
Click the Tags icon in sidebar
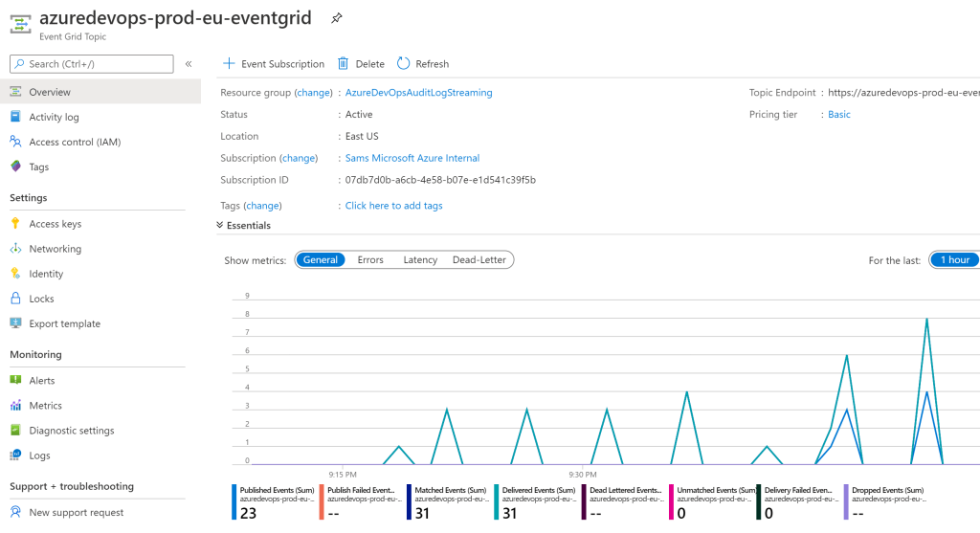coord(15,167)
